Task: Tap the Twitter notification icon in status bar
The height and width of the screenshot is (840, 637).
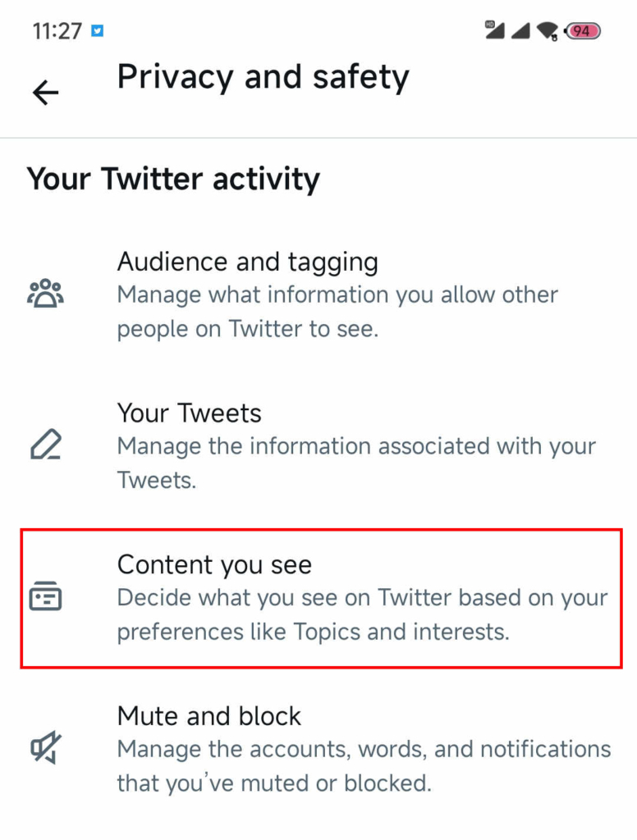Action: (98, 31)
